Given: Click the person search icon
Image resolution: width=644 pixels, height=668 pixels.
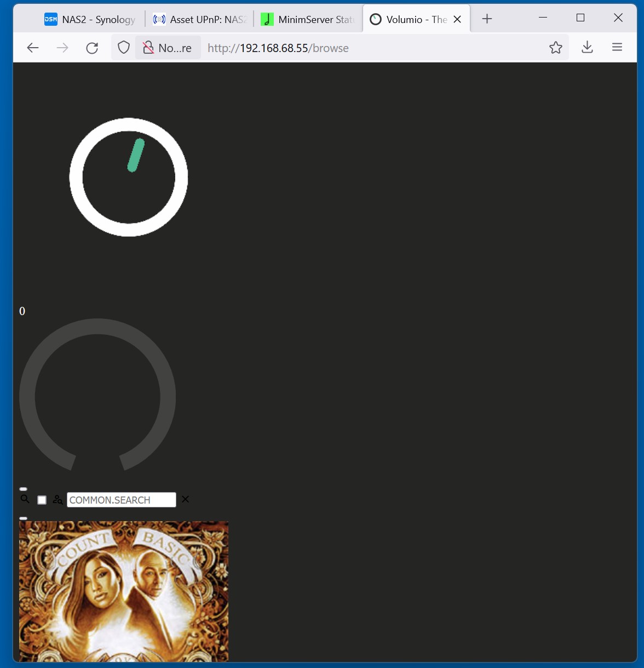Looking at the screenshot, I should 58,500.
